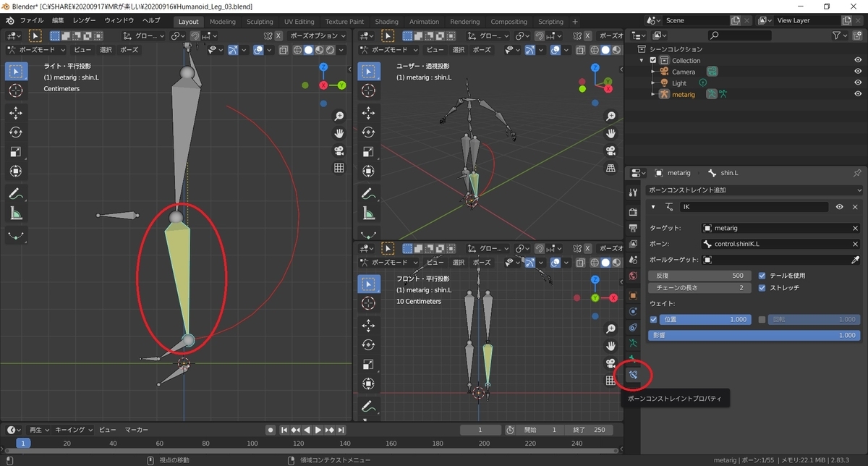
Task: Activate the 3D Cursor tool in left viewport
Action: (x=16, y=90)
